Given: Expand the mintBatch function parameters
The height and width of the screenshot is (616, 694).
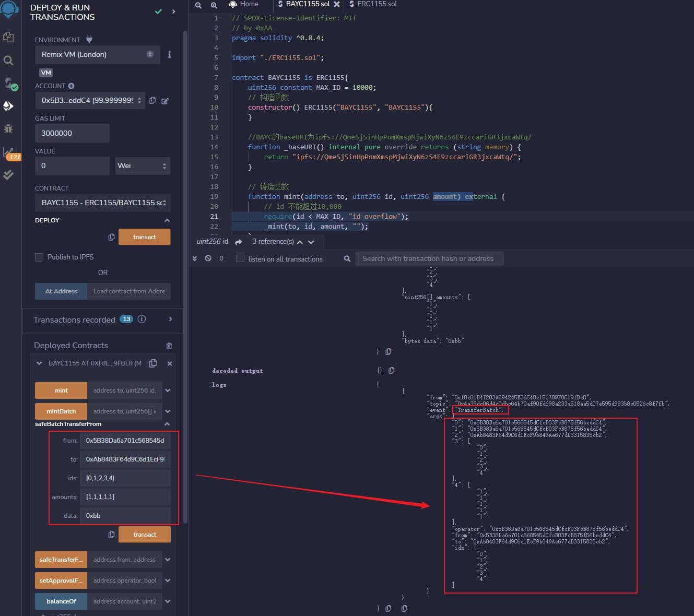Looking at the screenshot, I should [168, 411].
